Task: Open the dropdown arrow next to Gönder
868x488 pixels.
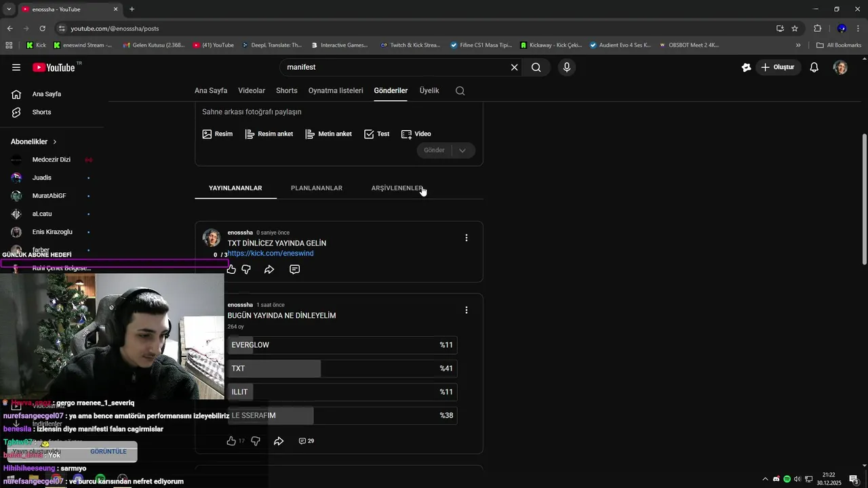Action: tap(462, 150)
